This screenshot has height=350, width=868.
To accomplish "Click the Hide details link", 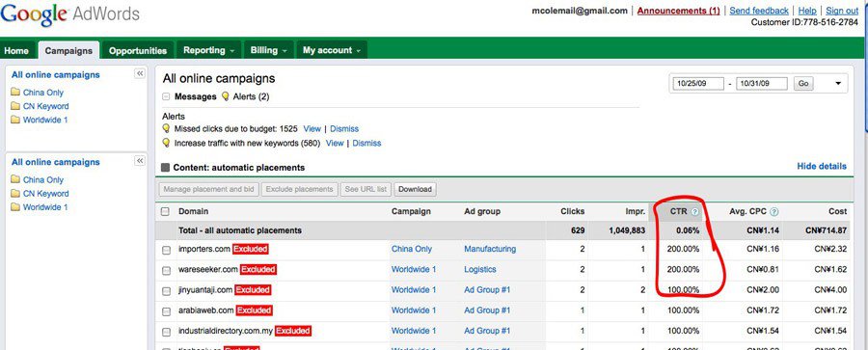I will click(x=822, y=166).
